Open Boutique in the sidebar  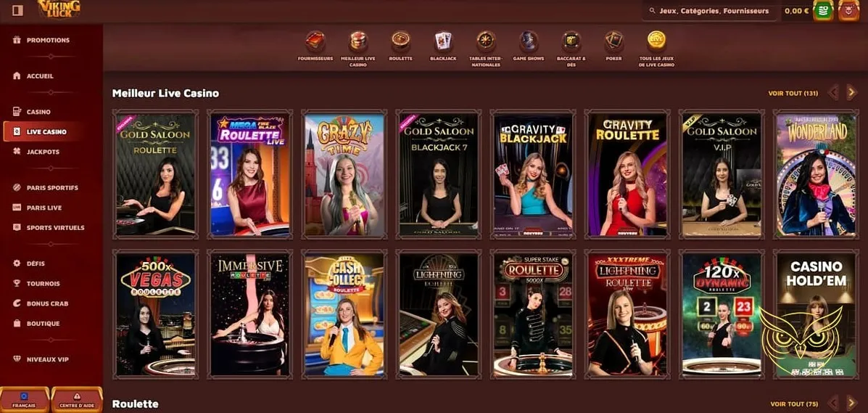coord(36,324)
